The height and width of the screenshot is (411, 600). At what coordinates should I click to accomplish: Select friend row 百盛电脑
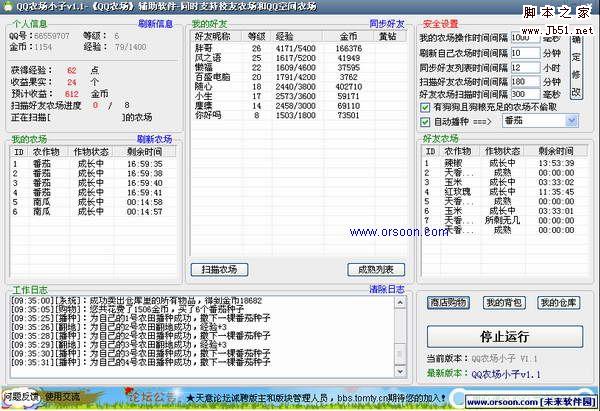pyautogui.click(x=298, y=77)
